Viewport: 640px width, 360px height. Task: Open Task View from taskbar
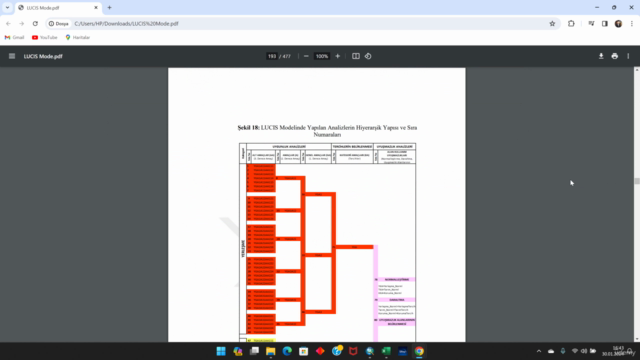tap(254, 351)
